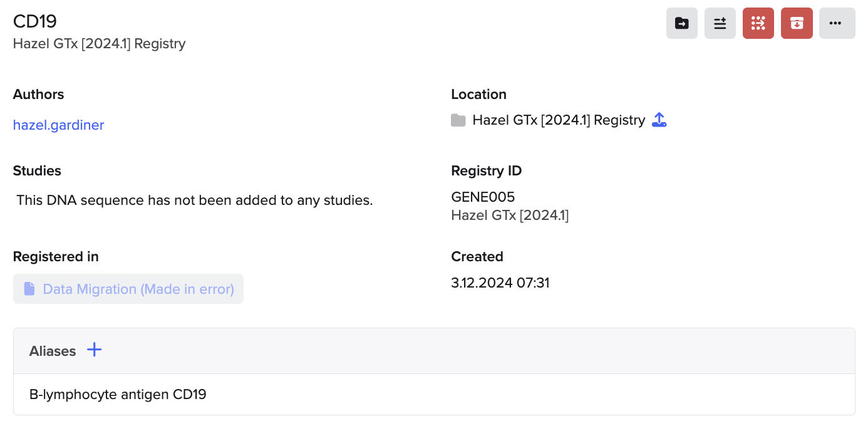
Task: Click the GENE005 registry ID text
Action: 483,197
